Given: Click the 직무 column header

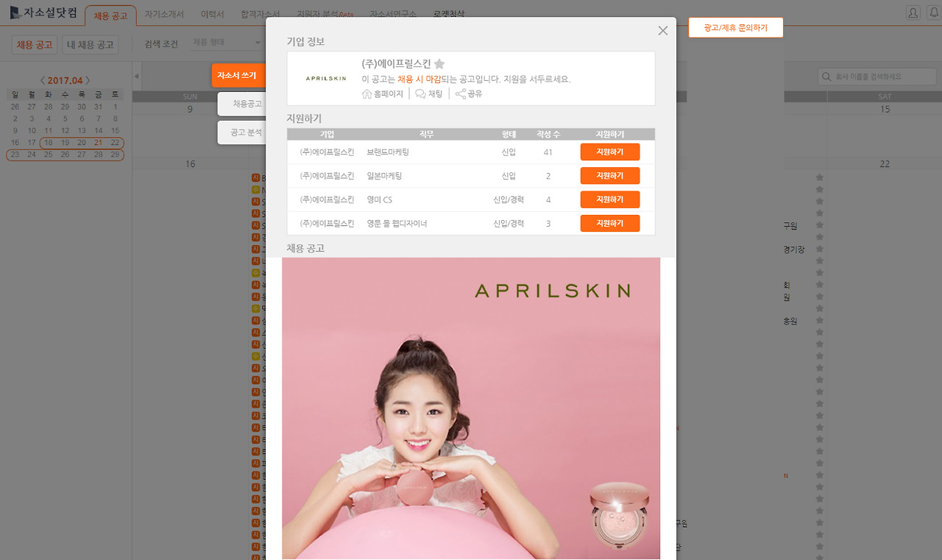Looking at the screenshot, I should 426,134.
